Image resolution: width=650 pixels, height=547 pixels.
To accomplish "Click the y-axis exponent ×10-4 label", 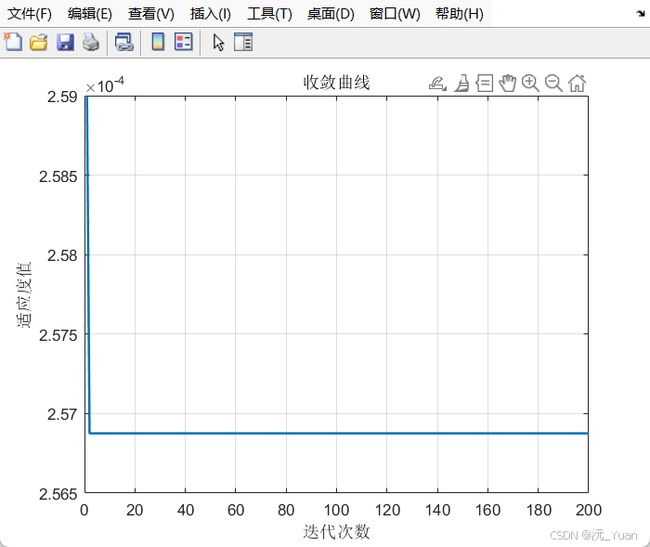I will (105, 85).
